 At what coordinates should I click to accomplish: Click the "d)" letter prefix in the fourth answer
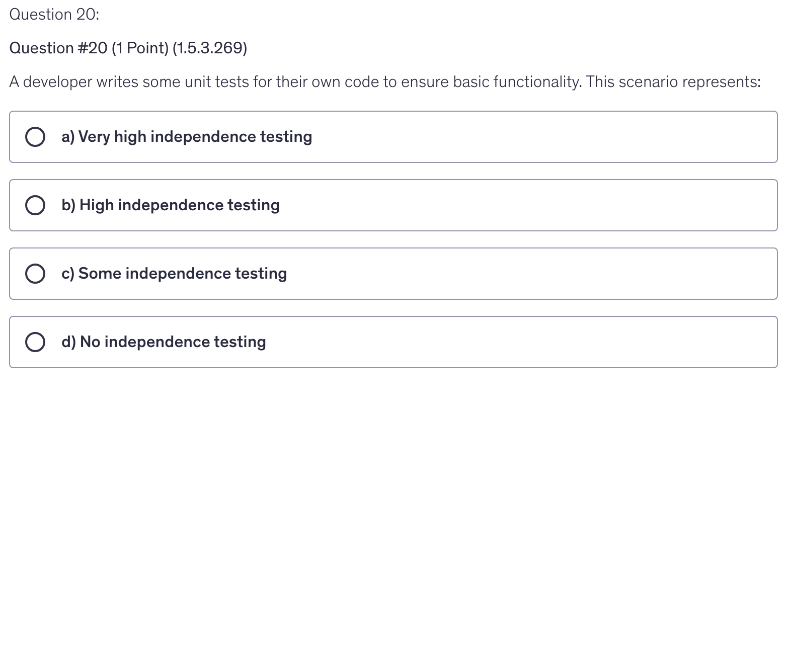[x=68, y=342]
